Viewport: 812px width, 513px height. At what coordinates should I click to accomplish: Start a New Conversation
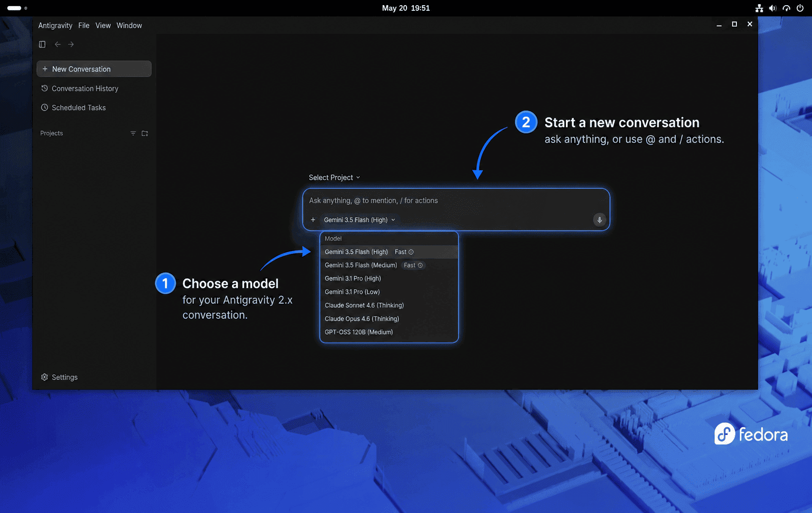click(94, 69)
